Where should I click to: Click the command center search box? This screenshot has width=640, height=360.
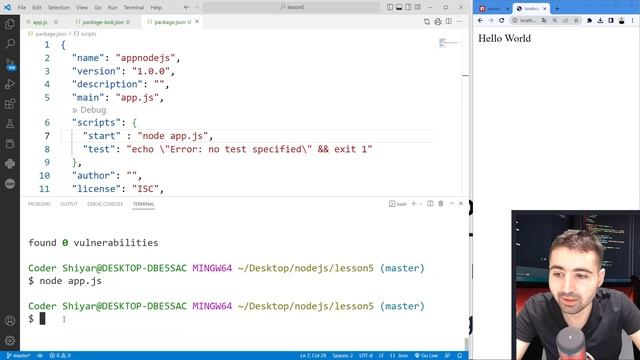(291, 7)
